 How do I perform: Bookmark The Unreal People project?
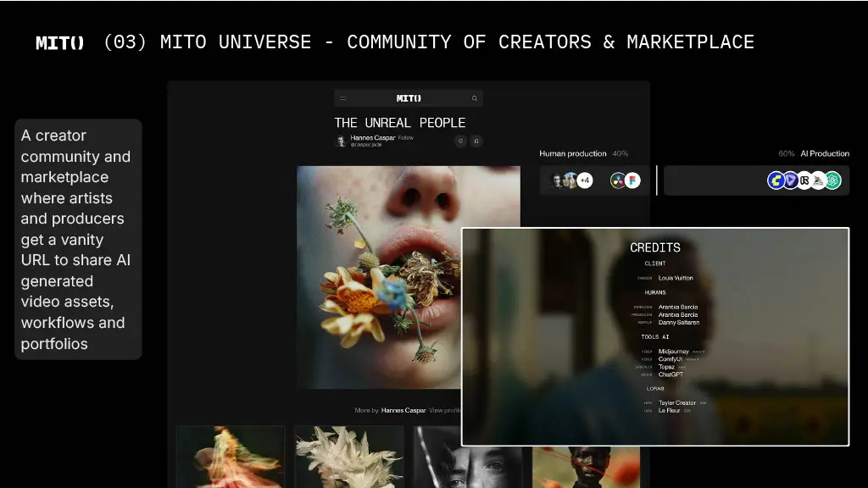[476, 141]
